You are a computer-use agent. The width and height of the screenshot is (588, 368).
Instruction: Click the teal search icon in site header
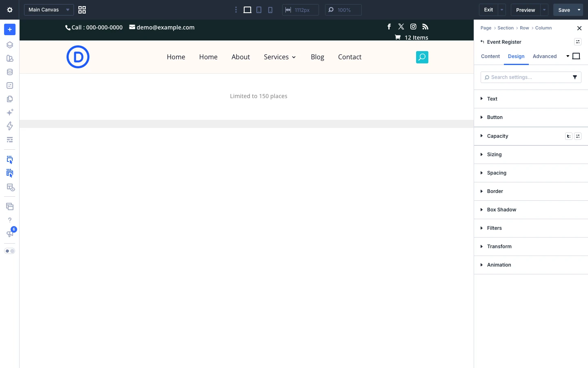(422, 57)
